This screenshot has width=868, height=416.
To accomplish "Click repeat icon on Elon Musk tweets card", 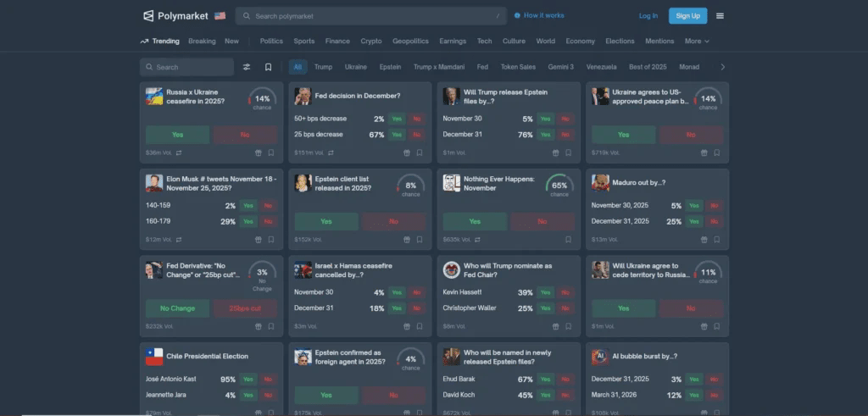I will 179,240.
